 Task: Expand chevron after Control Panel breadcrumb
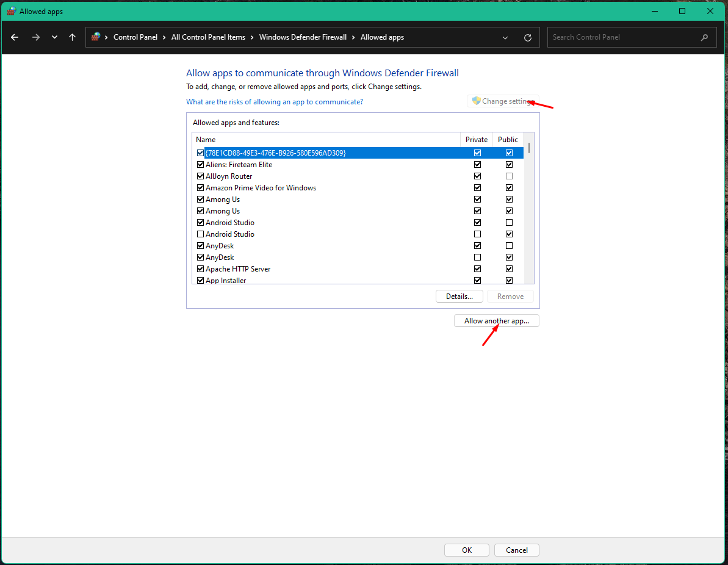pyautogui.click(x=164, y=37)
